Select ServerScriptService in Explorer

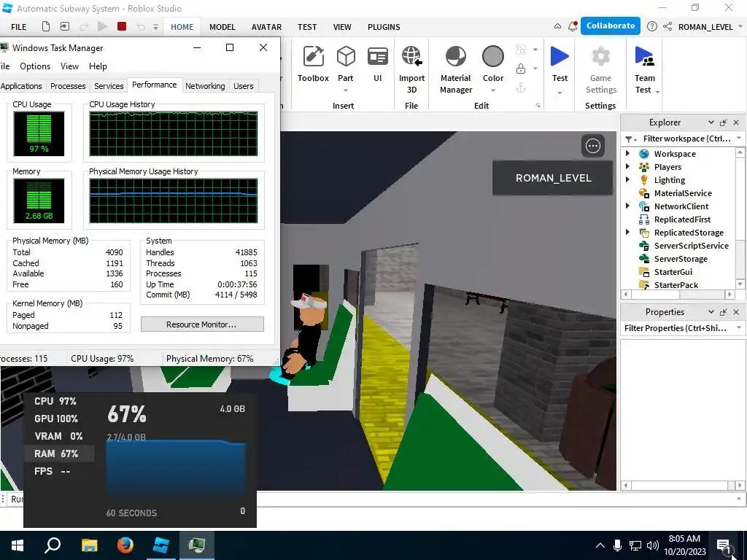pyautogui.click(x=692, y=246)
